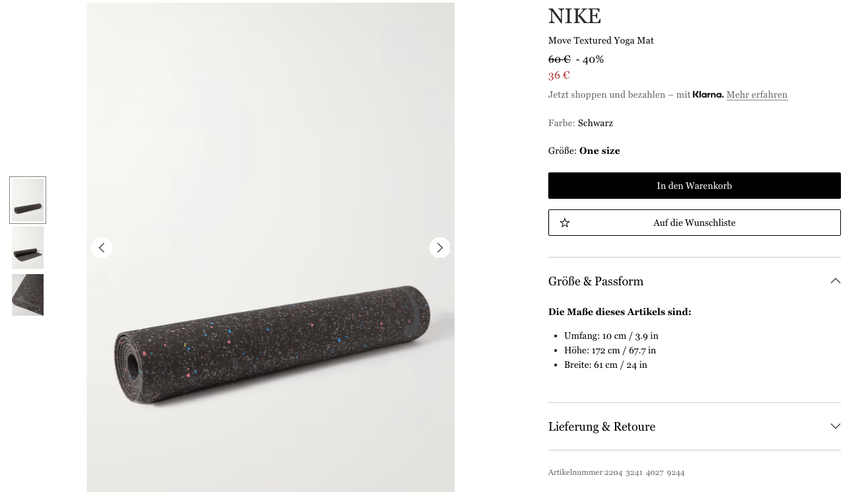The height and width of the screenshot is (502, 868).
Task: Select the first rolled mat thumbnail
Action: pos(28,200)
